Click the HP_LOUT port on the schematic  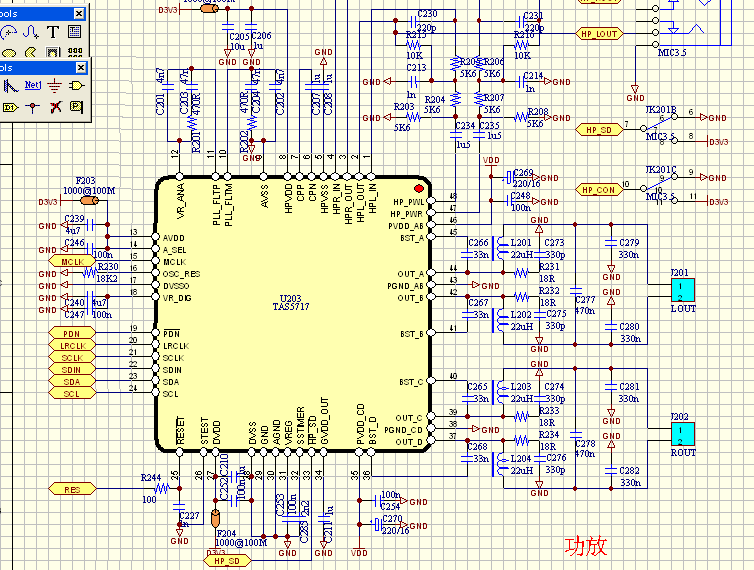click(x=599, y=34)
